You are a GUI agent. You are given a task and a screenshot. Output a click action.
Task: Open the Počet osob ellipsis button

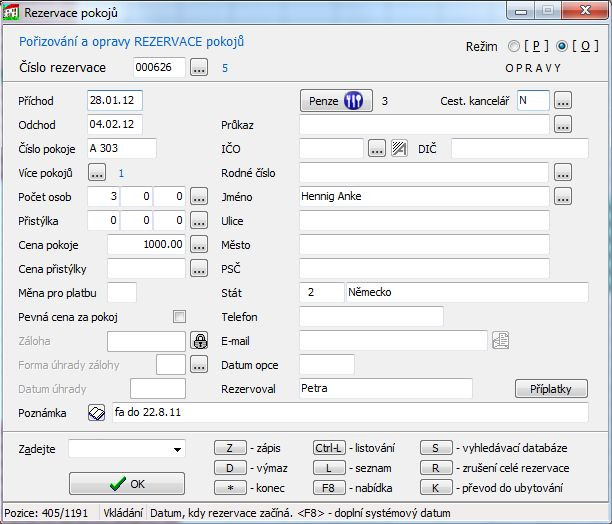(x=199, y=196)
